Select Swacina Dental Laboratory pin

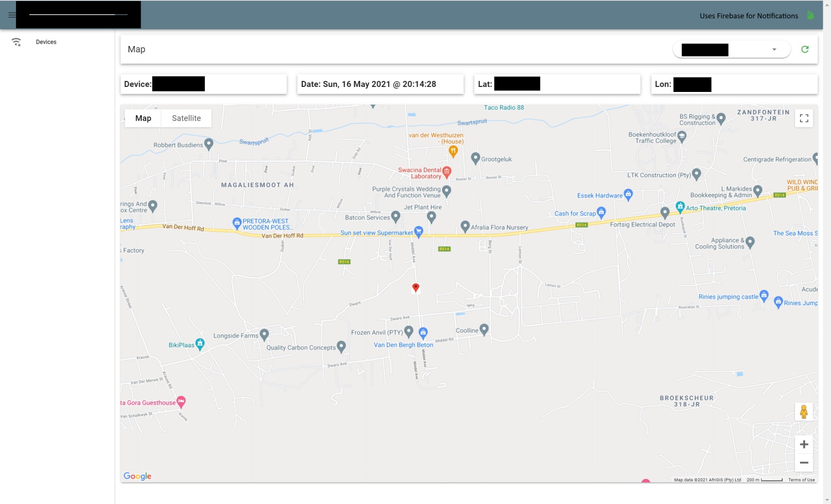coord(447,172)
